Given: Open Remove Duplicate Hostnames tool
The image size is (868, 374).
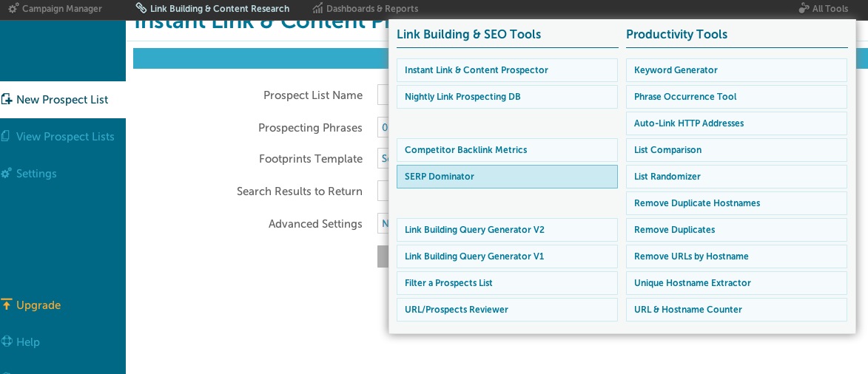Looking at the screenshot, I should [736, 203].
